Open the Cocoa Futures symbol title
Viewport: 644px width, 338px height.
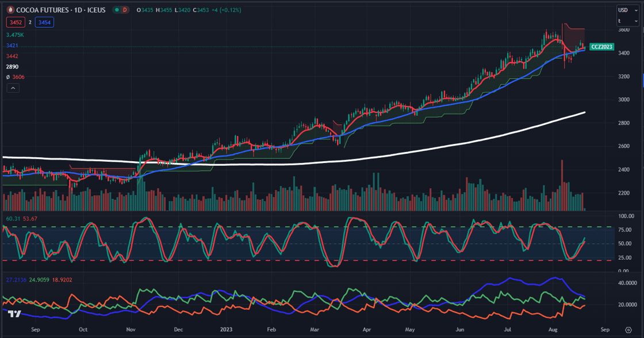pyautogui.click(x=61, y=10)
